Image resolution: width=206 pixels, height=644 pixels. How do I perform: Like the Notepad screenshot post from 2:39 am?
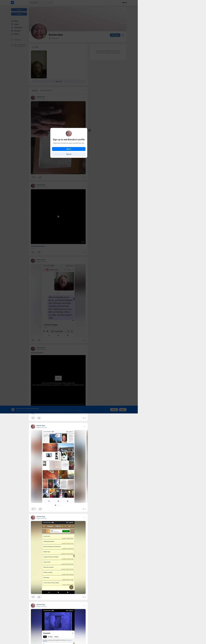tap(33, 597)
